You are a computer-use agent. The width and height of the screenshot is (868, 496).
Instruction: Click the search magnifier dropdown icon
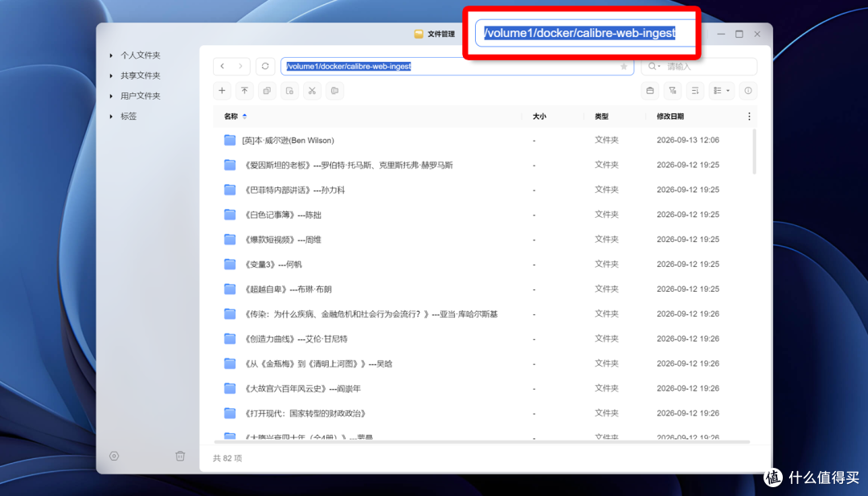click(654, 67)
